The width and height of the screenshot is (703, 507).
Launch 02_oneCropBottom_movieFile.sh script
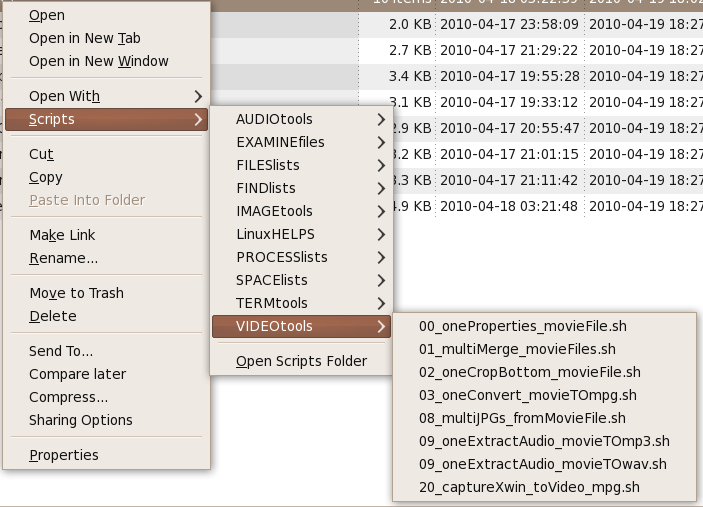529,372
